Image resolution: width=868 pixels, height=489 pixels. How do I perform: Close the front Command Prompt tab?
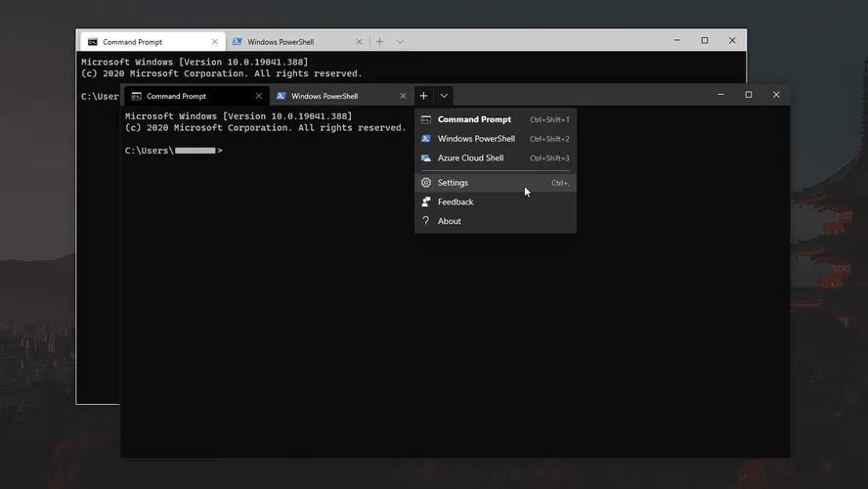point(259,96)
